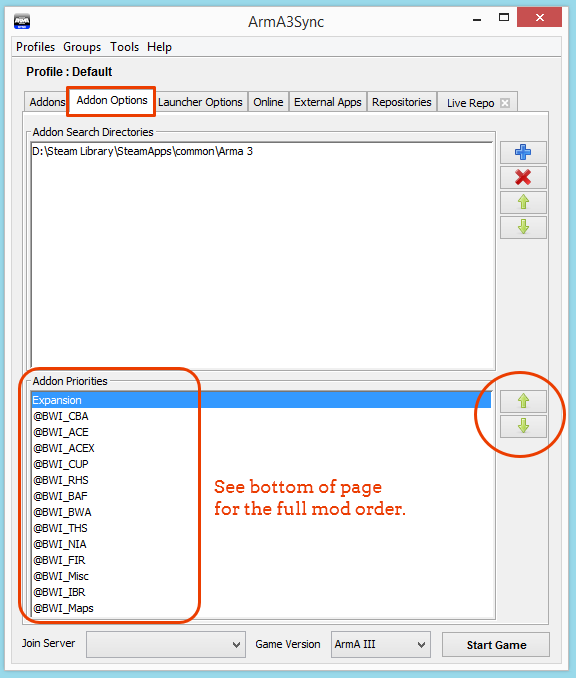Remove the selected search directory
This screenshot has width=576, height=678.
click(x=523, y=177)
